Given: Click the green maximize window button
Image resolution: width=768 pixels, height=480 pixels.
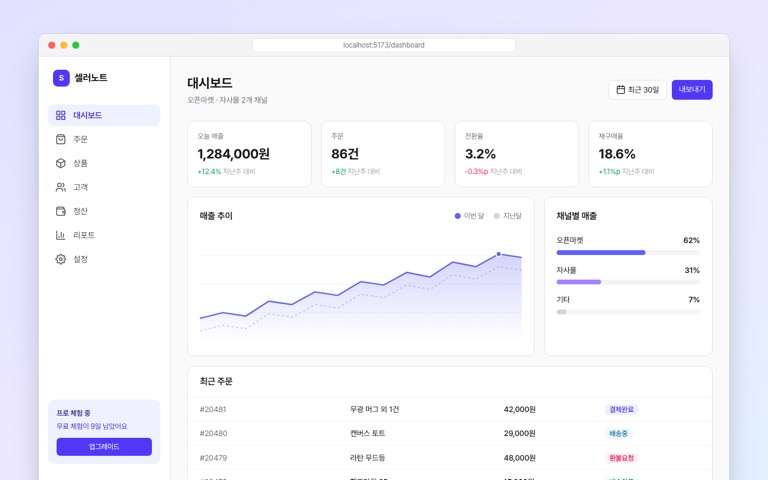Looking at the screenshot, I should [76, 45].
